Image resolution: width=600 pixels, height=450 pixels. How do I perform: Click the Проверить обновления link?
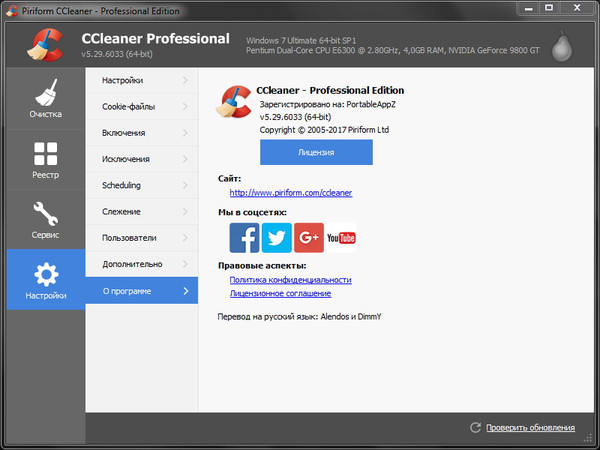coord(530,427)
